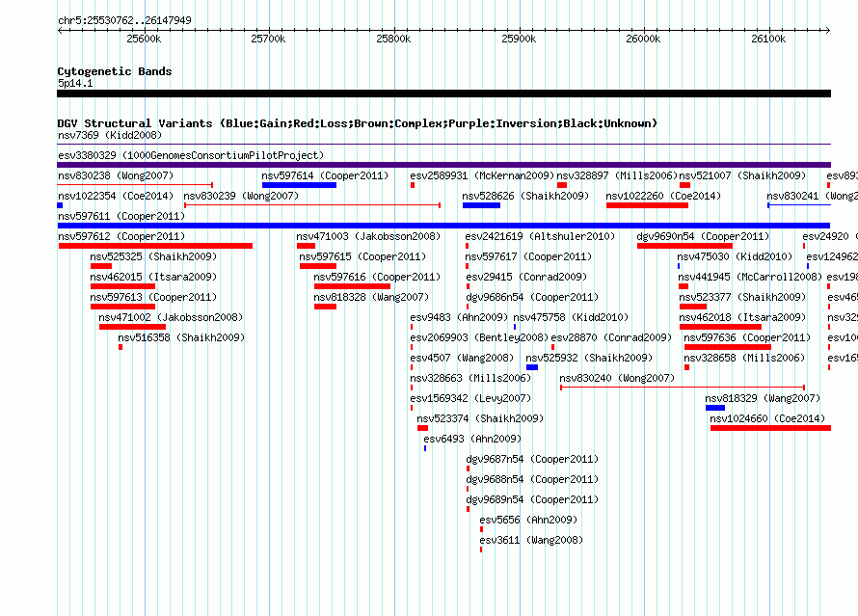Click dgv9689n54 (Cooper2011) label
Viewport: 858px width, 616px height.
(532, 499)
